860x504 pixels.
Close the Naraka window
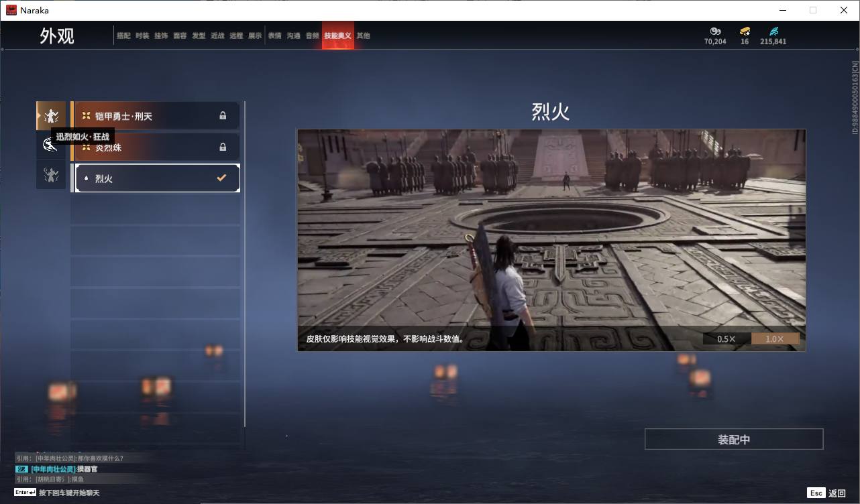coord(844,10)
